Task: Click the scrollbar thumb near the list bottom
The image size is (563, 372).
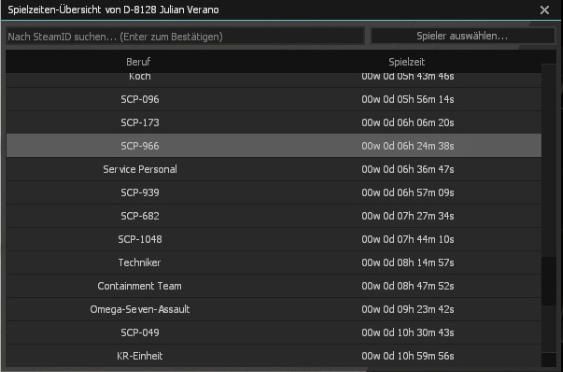Action: coord(549,281)
